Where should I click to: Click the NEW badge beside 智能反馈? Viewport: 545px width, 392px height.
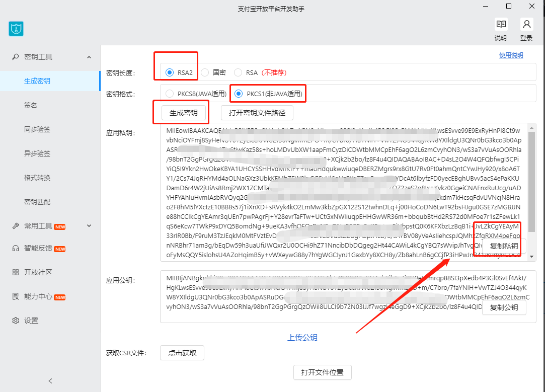pos(60,249)
